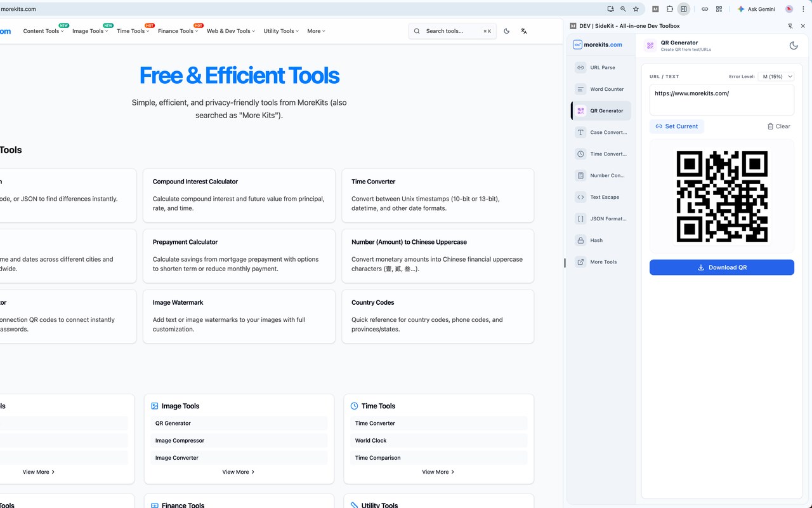This screenshot has height=508, width=812.
Task: Open the Time Converter card
Action: 438,196
